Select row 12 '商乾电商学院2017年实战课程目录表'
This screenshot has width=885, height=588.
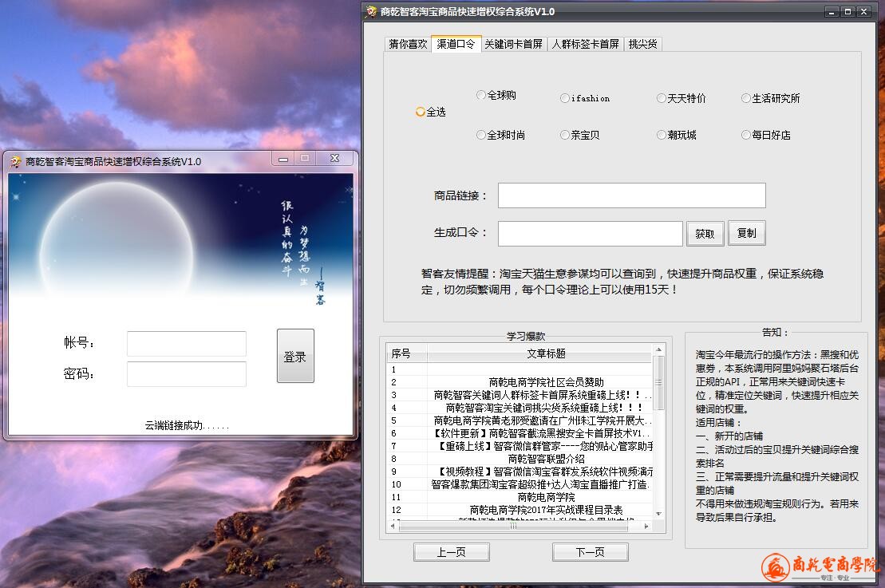520,510
